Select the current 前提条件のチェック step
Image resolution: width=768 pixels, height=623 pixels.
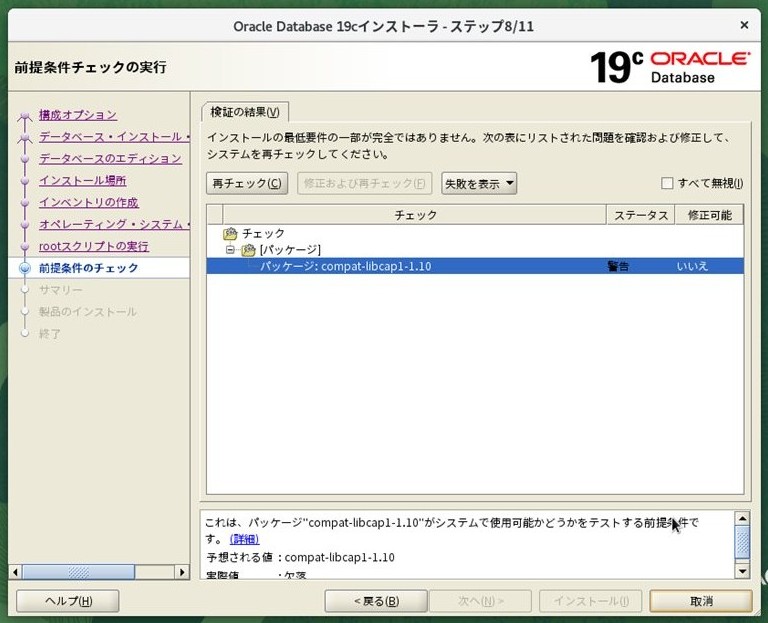[x=89, y=268]
